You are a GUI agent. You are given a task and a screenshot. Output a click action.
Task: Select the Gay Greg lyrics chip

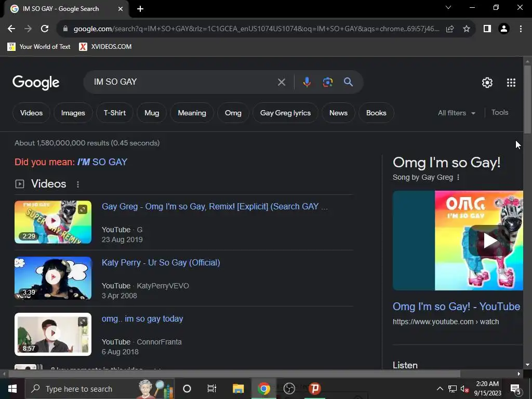tap(285, 113)
